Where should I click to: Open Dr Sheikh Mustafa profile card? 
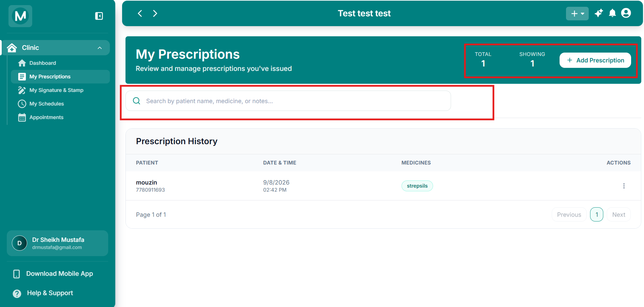tap(57, 243)
